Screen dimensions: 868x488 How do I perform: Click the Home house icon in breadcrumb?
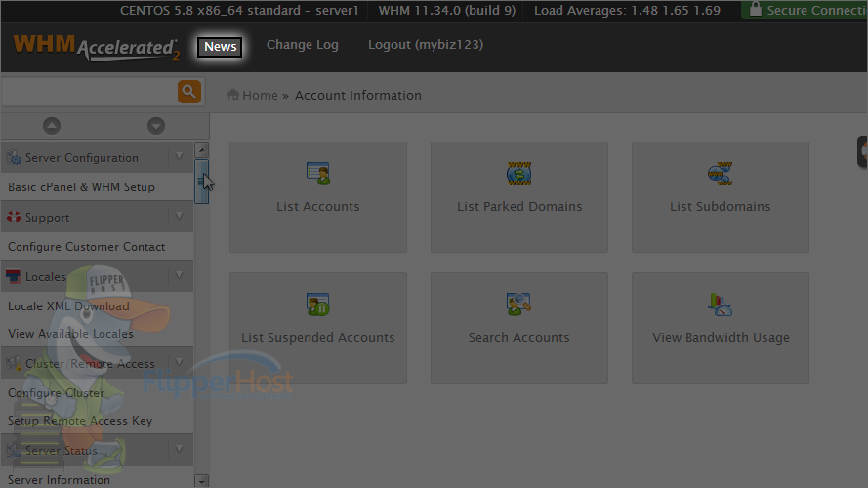pos(233,95)
